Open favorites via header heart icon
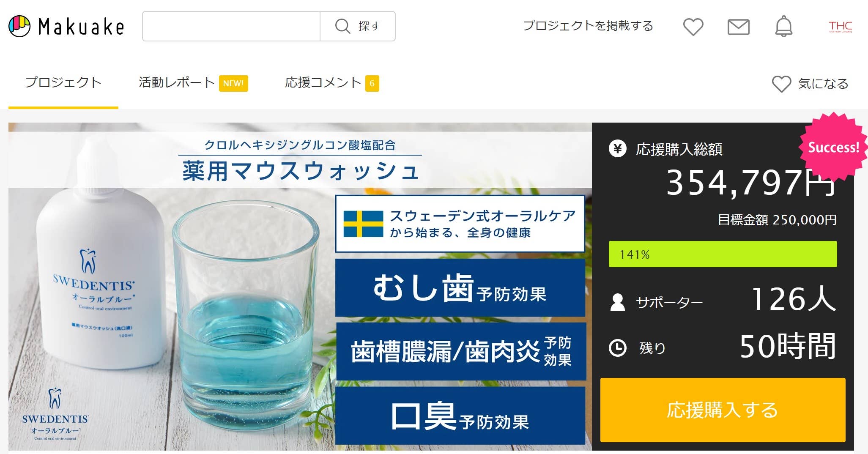The height and width of the screenshot is (454, 868). pyautogui.click(x=693, y=27)
